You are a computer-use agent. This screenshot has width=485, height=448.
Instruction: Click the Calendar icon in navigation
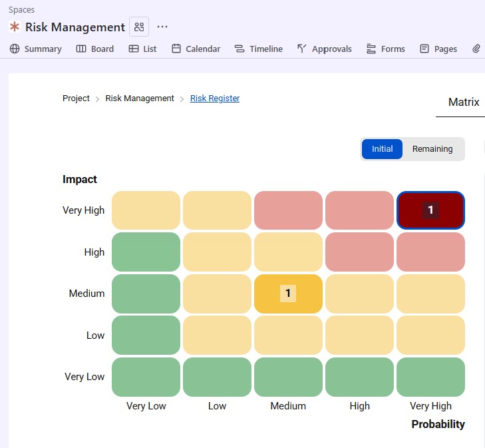click(x=176, y=49)
